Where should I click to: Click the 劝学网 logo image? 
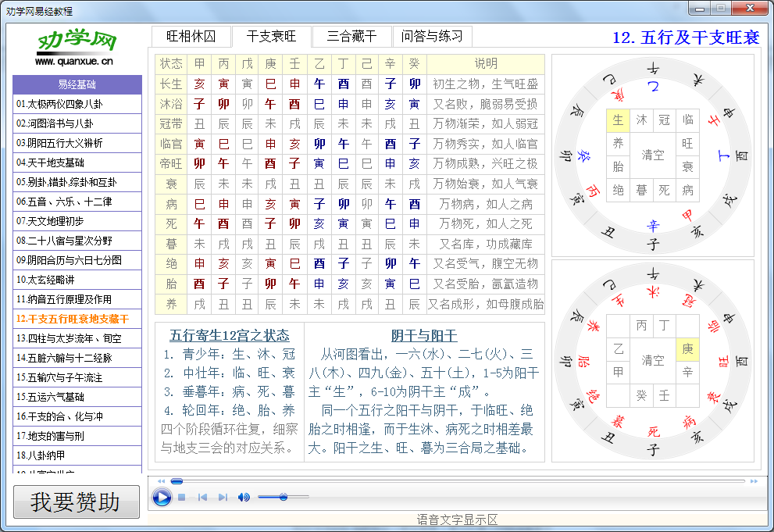(x=76, y=39)
